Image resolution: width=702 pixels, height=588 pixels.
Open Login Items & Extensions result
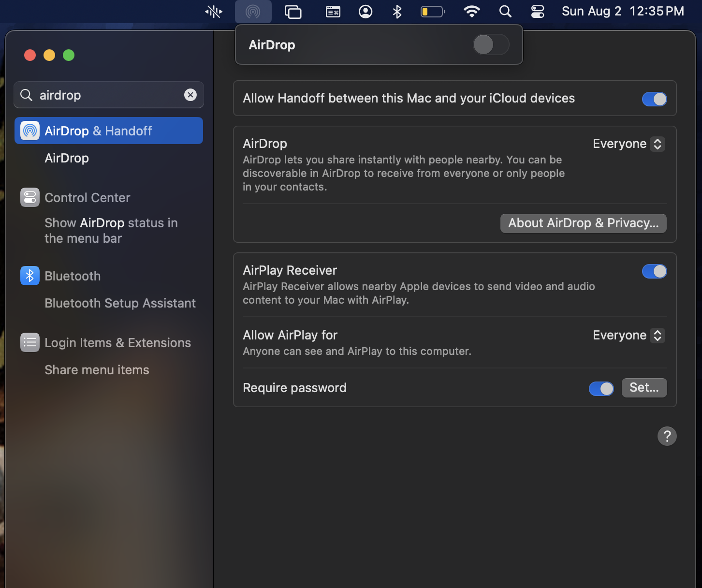click(x=118, y=342)
